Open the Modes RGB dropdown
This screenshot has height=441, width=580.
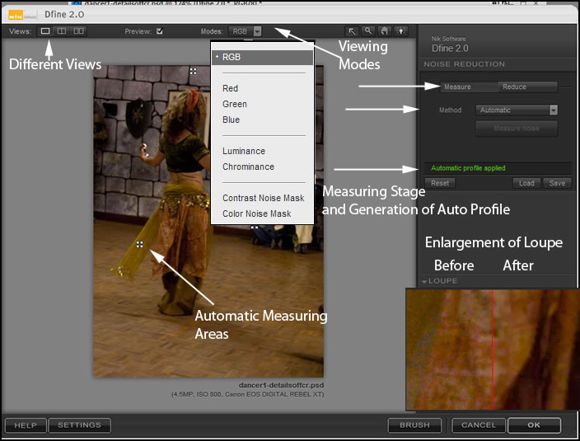tap(245, 31)
